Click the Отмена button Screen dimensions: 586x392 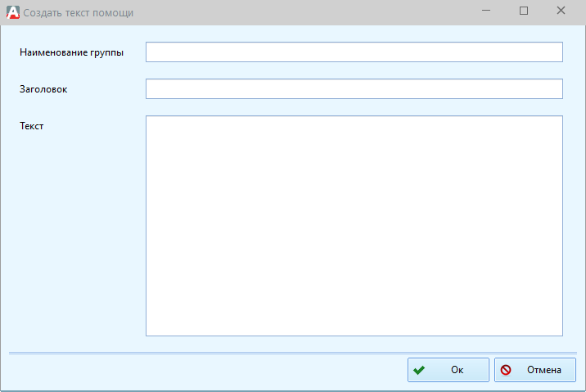[x=534, y=370]
